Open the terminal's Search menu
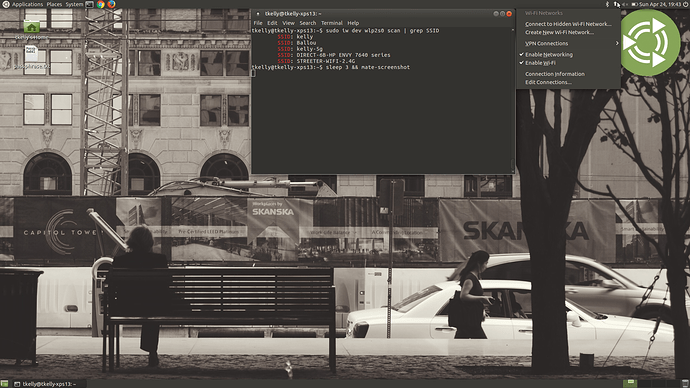 [308, 23]
